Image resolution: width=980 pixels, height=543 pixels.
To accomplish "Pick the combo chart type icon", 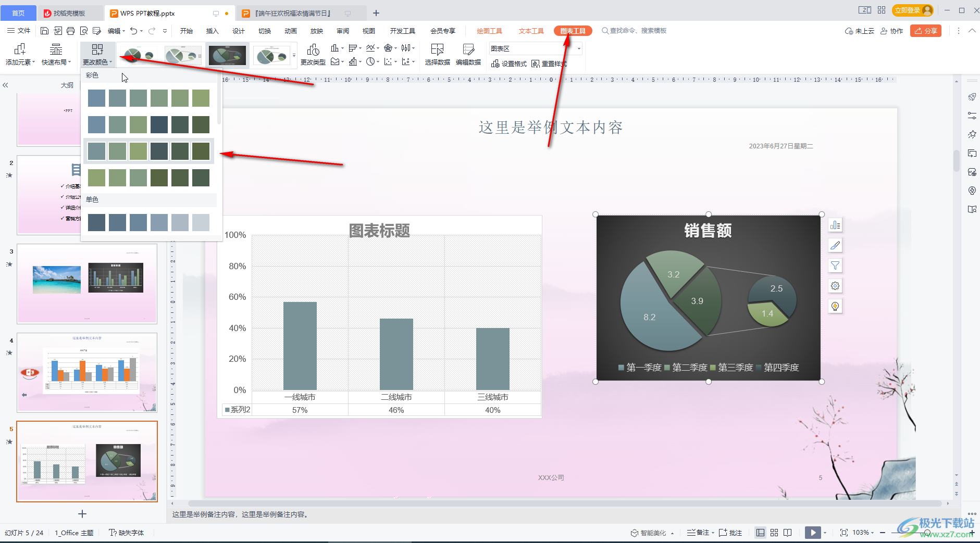I will 353,61.
